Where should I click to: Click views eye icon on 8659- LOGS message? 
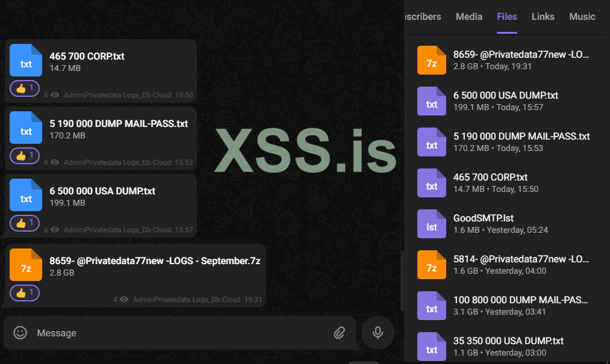point(124,300)
